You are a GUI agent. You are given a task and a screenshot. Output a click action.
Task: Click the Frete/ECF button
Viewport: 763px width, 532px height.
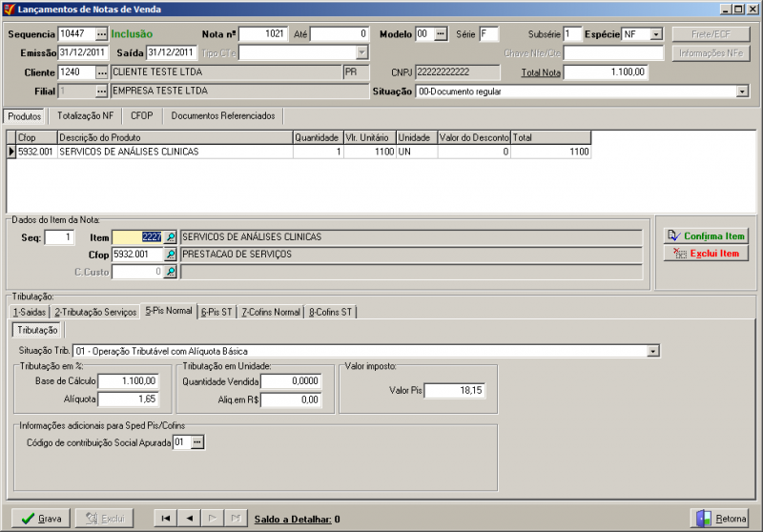point(711,34)
